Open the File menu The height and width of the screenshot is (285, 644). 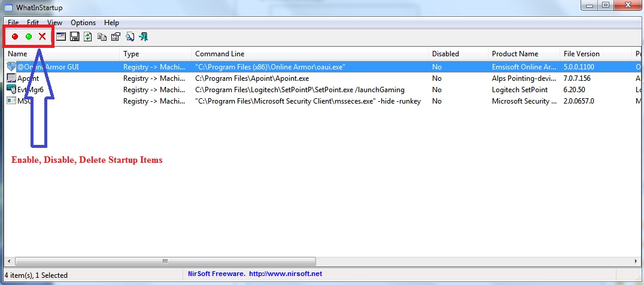[x=13, y=23]
